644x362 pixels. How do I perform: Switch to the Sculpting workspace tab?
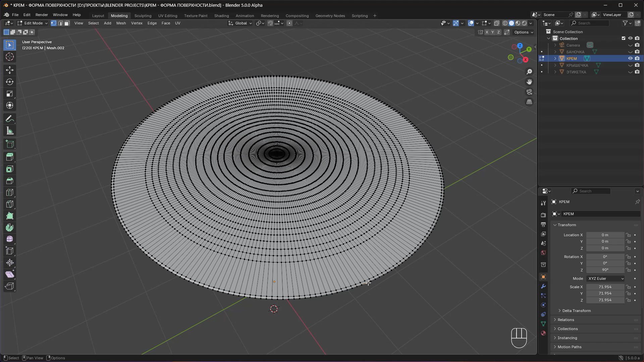click(x=143, y=16)
